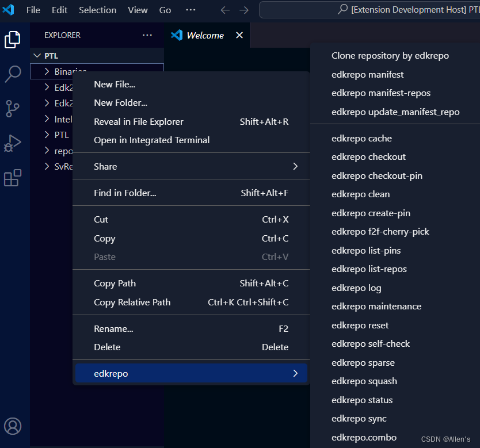Click the navigate forward arrow

(x=243, y=10)
